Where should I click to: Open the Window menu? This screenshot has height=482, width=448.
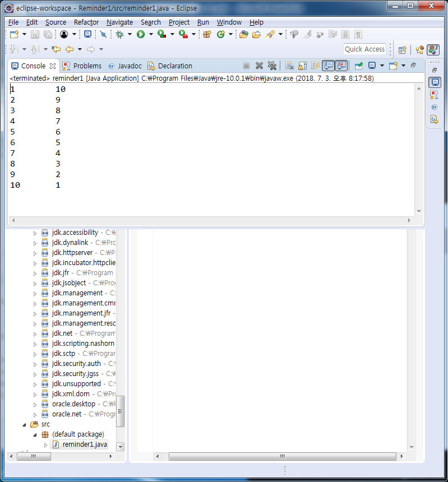[x=229, y=22]
